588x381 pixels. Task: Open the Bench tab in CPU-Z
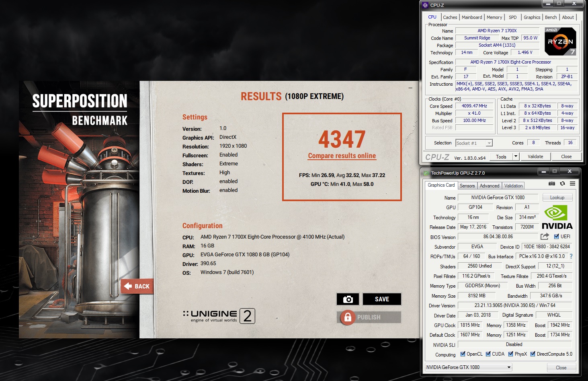[551, 17]
